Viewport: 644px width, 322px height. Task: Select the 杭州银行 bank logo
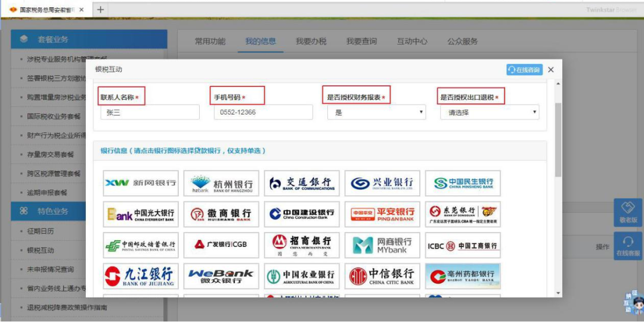tap(221, 183)
